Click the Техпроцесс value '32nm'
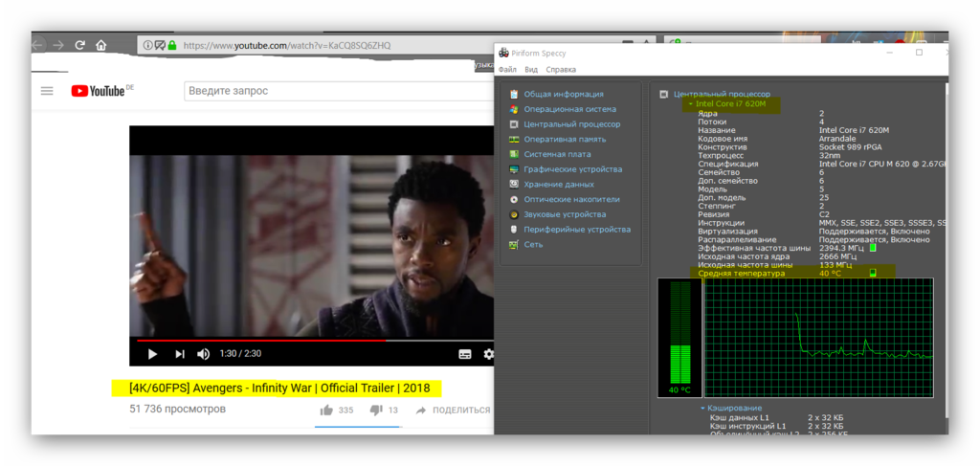The height and width of the screenshot is (466, 980). (x=829, y=156)
